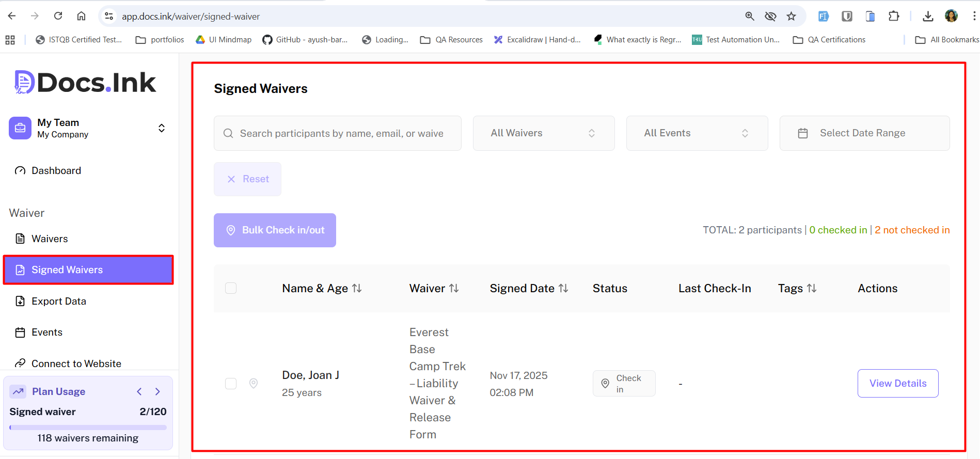Image resolution: width=980 pixels, height=459 pixels.
Task: Click the location pin icon beside Doe, Joan J
Action: pos(254,384)
